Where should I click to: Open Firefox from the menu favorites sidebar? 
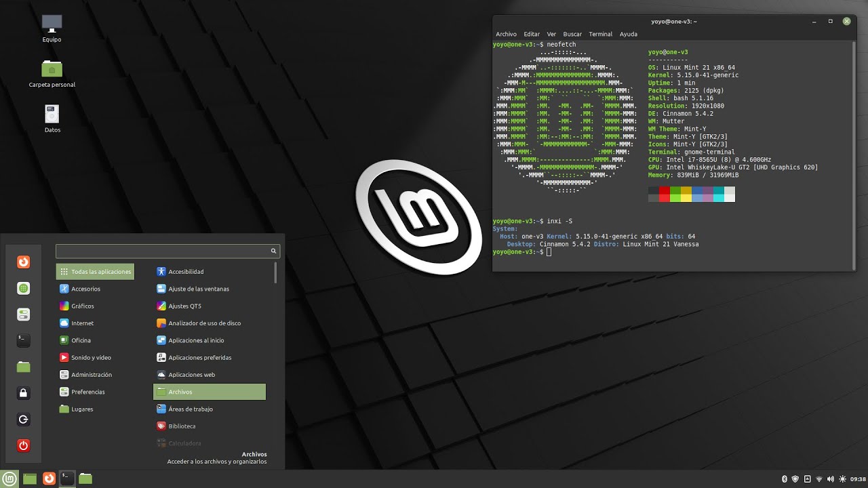click(23, 262)
